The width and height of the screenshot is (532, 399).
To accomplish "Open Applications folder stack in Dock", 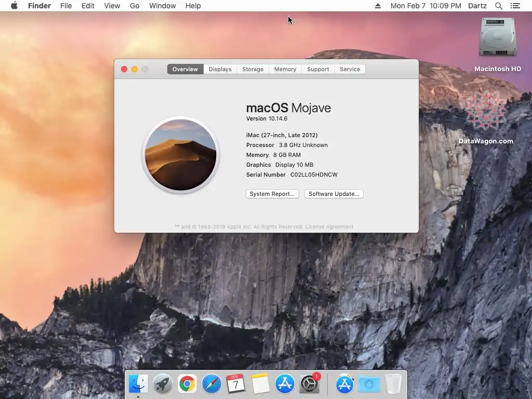I will pos(345,384).
